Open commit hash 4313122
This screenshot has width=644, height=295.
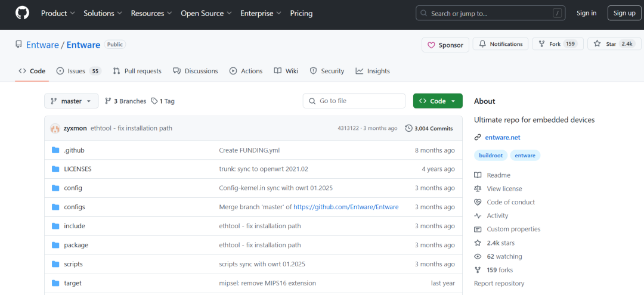tap(349, 128)
